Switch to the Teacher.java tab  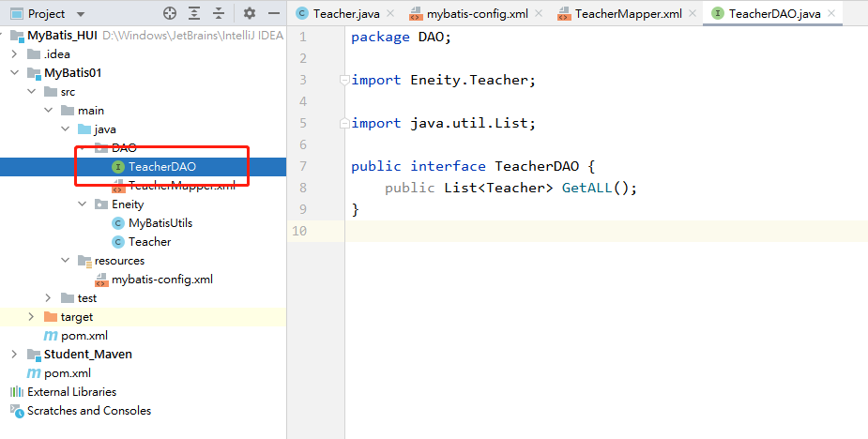tap(338, 13)
